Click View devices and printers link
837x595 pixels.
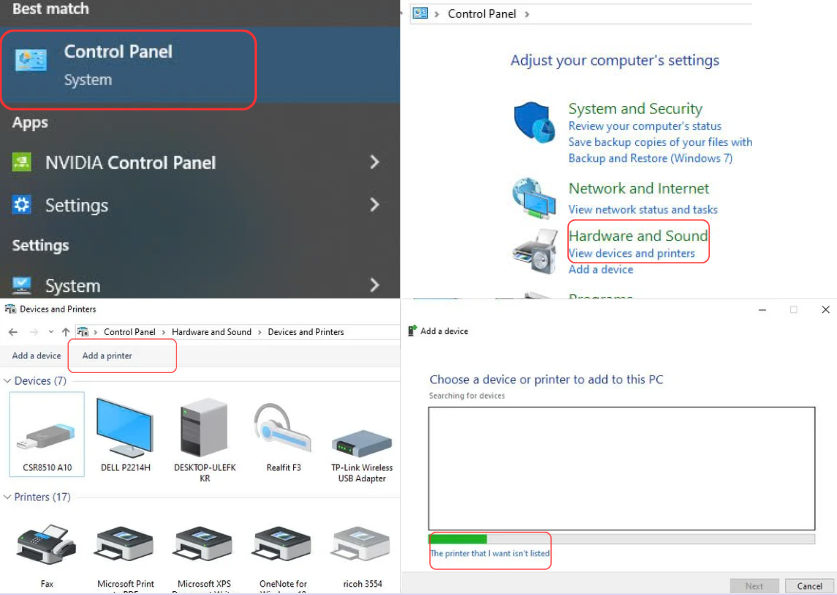(x=631, y=253)
